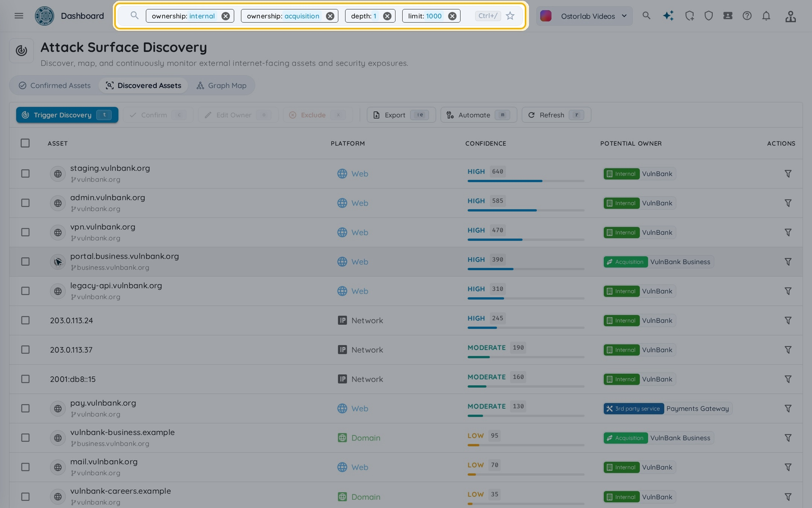Click the Acquisition tag on vulnbank-business.example row
Screen dimensions: 812x508
[626, 438]
